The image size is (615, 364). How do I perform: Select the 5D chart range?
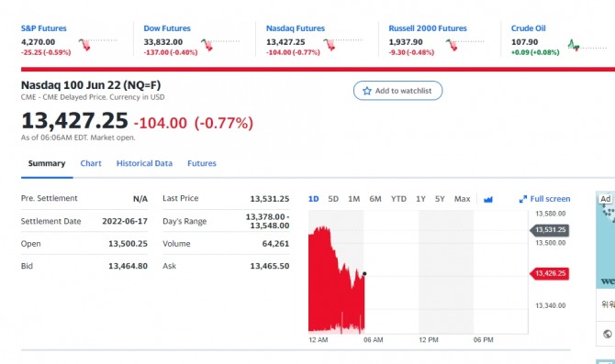click(x=333, y=199)
